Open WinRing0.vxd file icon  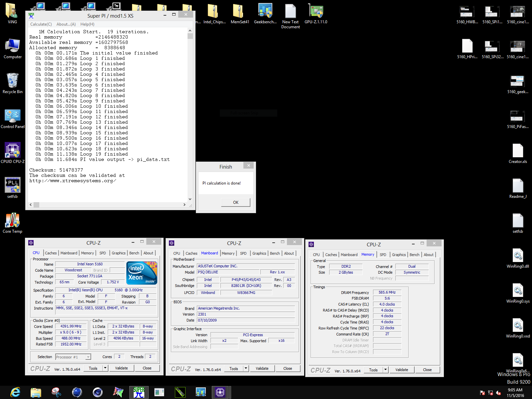(x=518, y=328)
